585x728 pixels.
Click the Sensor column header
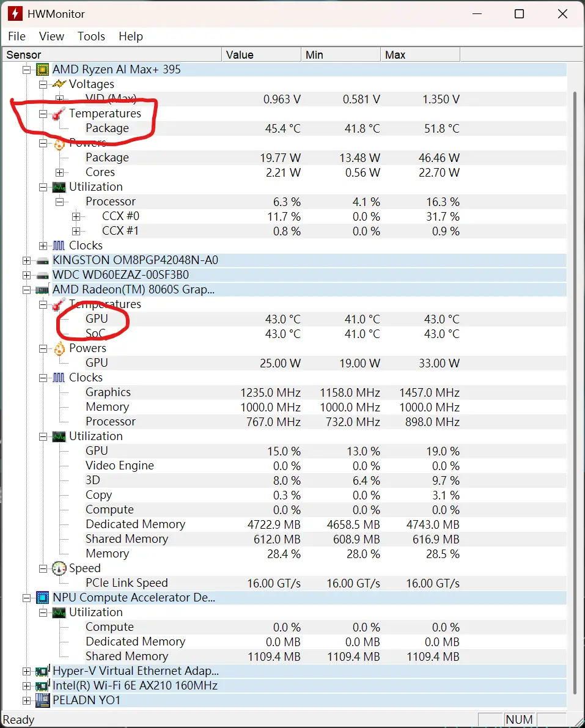pyautogui.click(x=112, y=55)
